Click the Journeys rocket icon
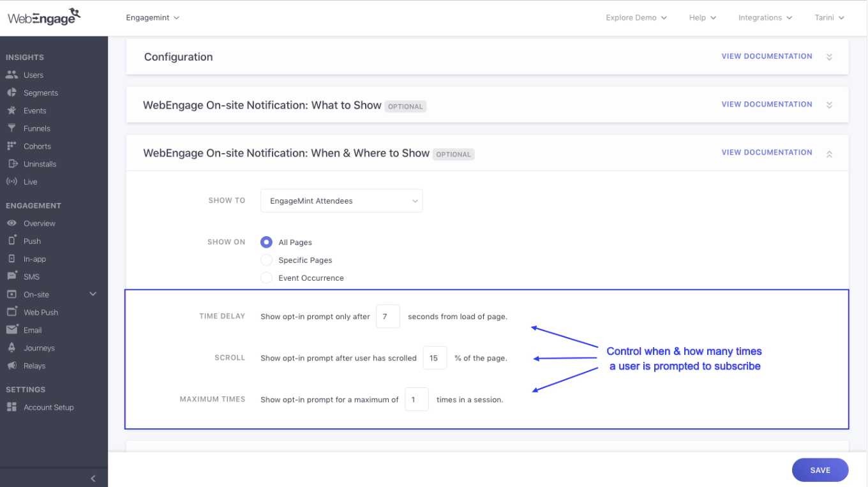This screenshot has height=487, width=868. (11, 348)
